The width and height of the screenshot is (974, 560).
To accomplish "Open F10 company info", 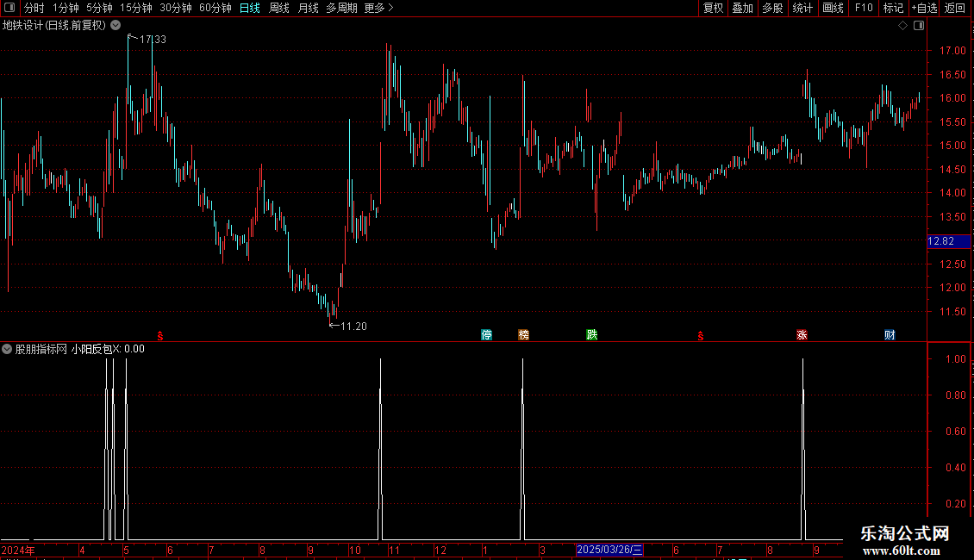I will tap(864, 8).
